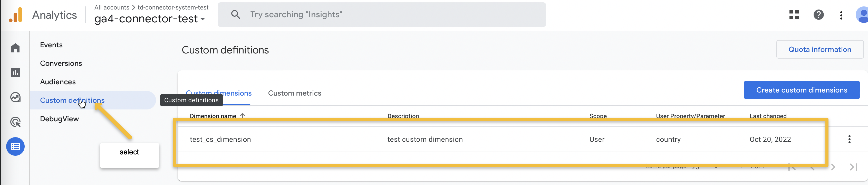Open the Explore icon in sidebar

(15, 97)
